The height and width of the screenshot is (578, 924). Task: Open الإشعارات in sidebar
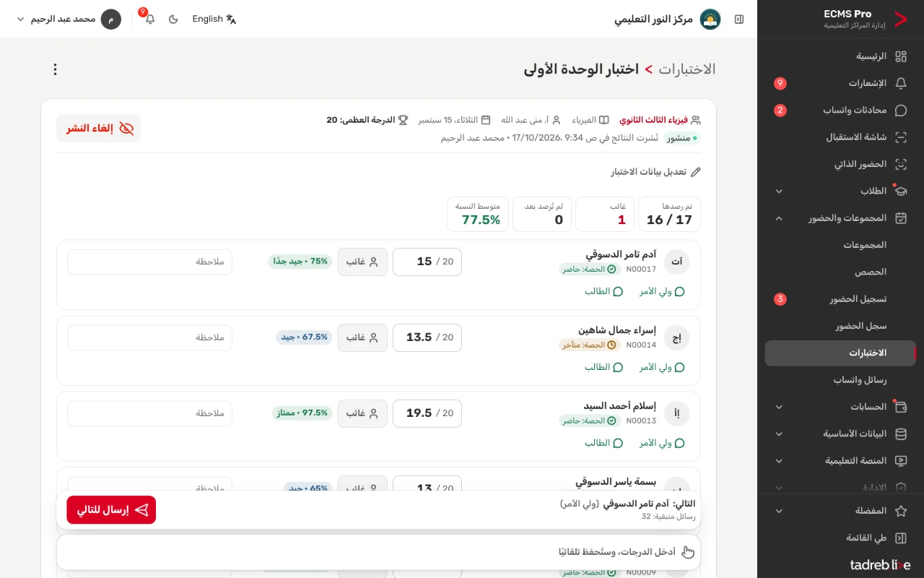[x=840, y=83]
